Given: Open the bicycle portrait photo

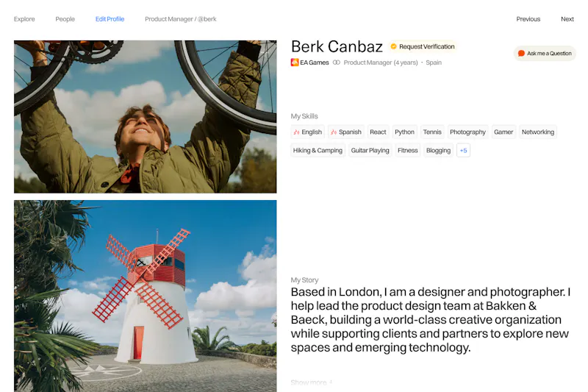Looking at the screenshot, I should click(145, 117).
